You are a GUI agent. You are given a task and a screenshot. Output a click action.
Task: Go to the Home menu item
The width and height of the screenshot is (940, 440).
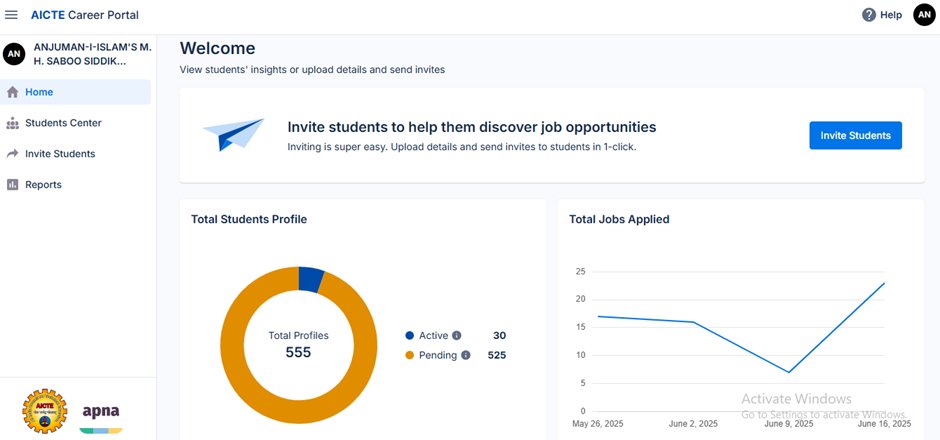[76, 92]
